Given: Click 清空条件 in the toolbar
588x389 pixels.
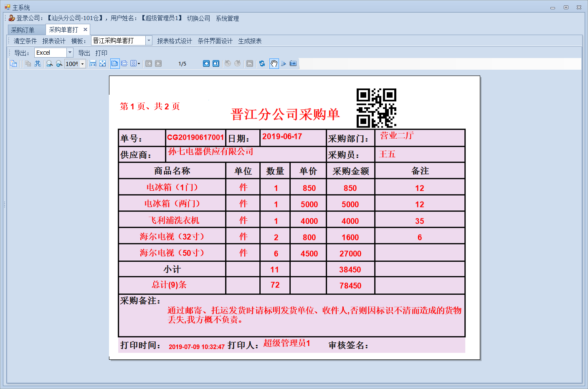Looking at the screenshot, I should point(25,41).
